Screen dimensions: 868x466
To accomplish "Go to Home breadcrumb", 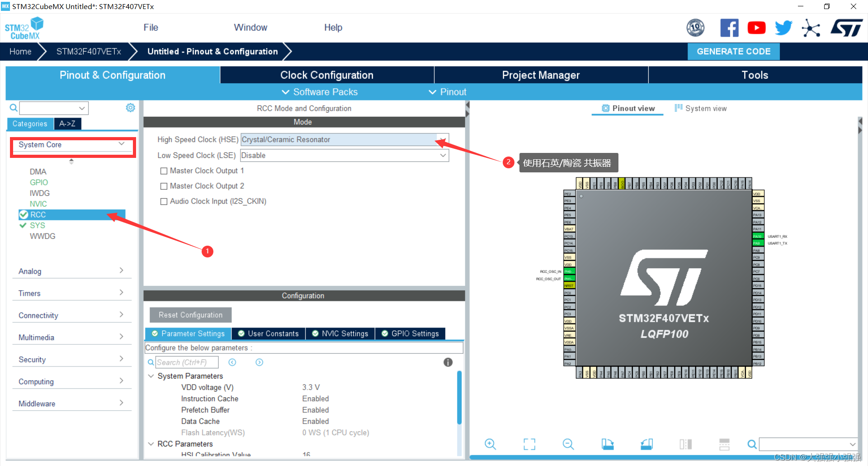I will pos(20,52).
